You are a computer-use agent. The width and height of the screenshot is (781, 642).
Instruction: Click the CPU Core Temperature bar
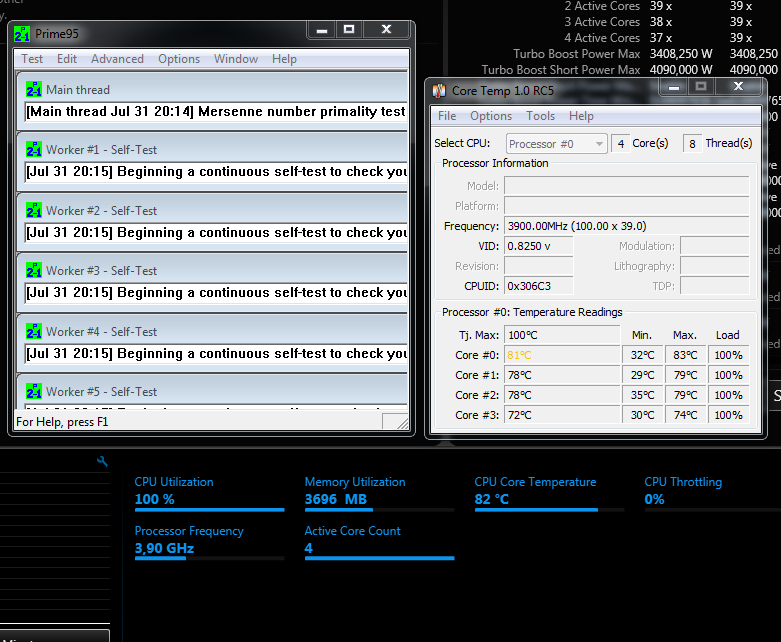[x=549, y=510]
